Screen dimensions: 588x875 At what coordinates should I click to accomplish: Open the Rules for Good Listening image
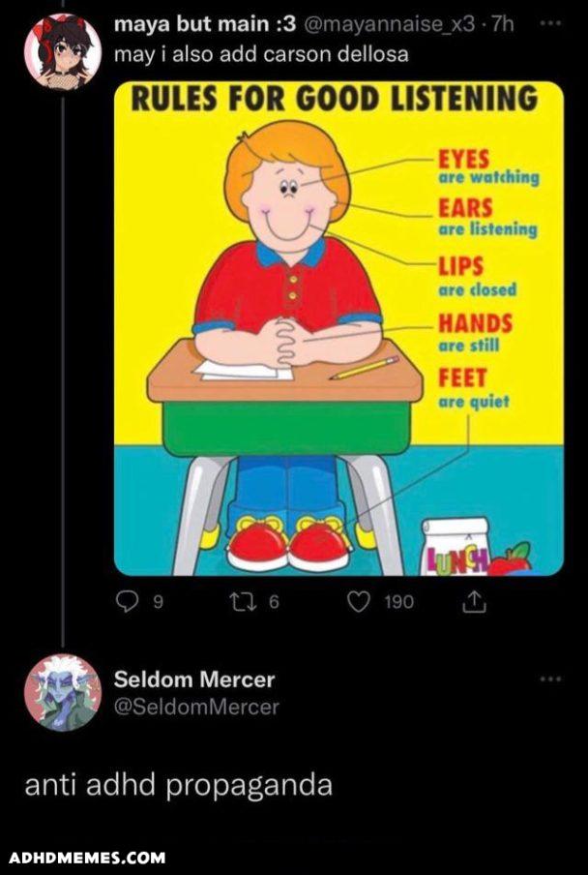point(338,329)
